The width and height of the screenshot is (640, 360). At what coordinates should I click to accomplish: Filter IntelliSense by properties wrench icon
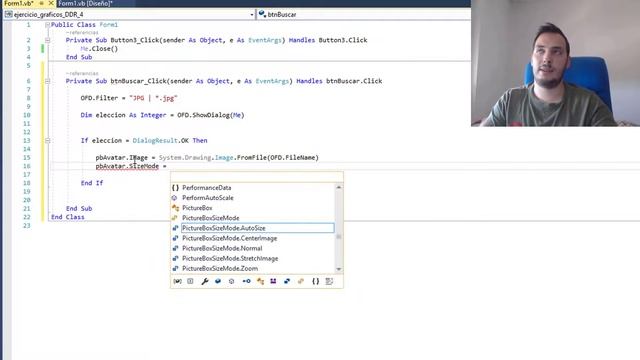click(x=204, y=281)
